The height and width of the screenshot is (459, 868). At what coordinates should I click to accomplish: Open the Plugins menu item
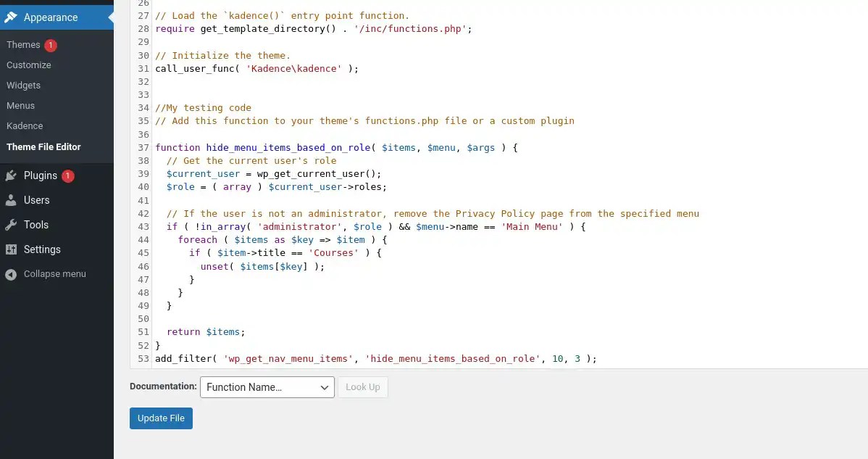tap(41, 175)
